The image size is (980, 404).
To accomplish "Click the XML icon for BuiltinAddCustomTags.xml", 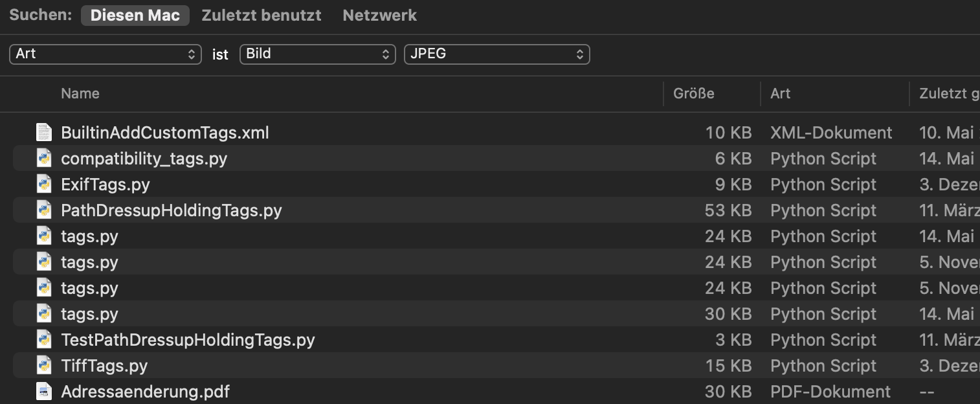I will (x=43, y=133).
